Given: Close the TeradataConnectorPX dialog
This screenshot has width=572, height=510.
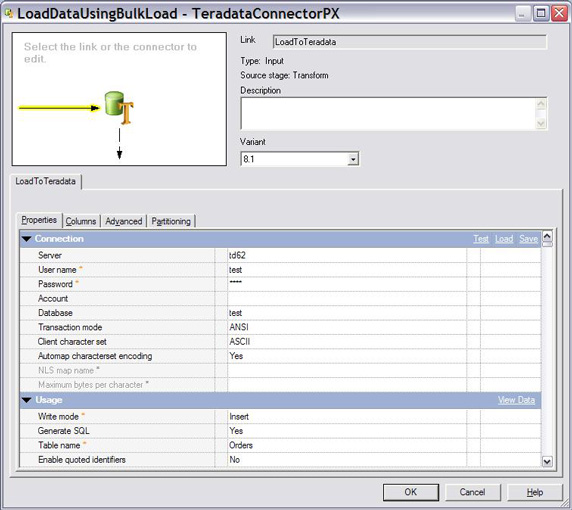Looking at the screenshot, I should pos(559,14).
